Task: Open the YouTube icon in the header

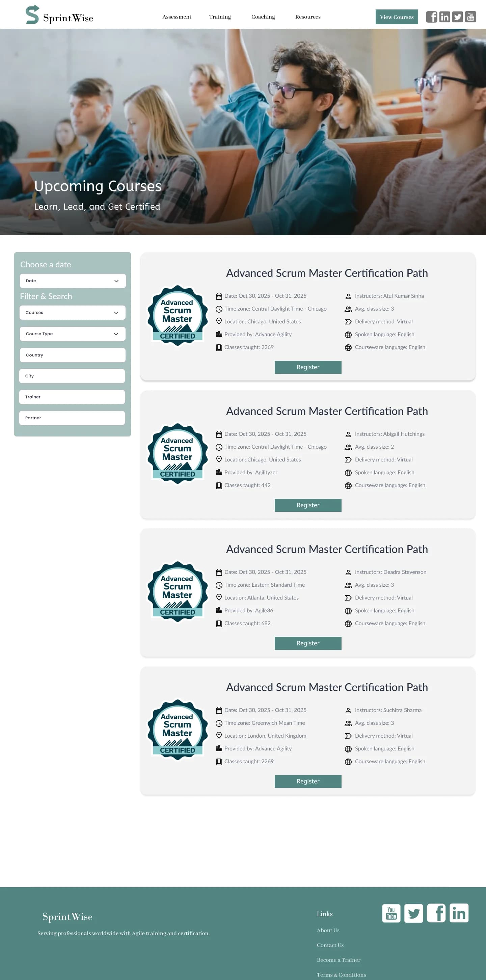Action: point(470,17)
